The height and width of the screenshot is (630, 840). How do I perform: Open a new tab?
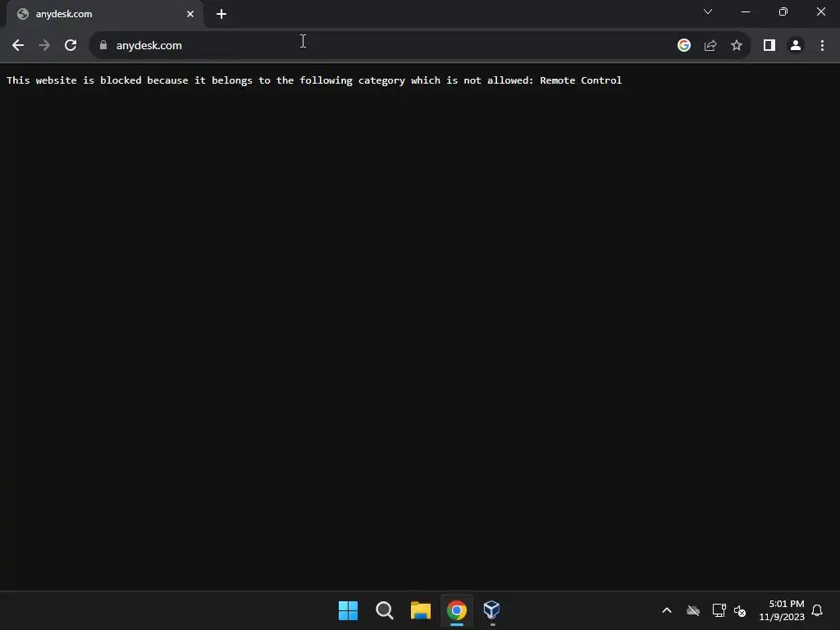[221, 14]
